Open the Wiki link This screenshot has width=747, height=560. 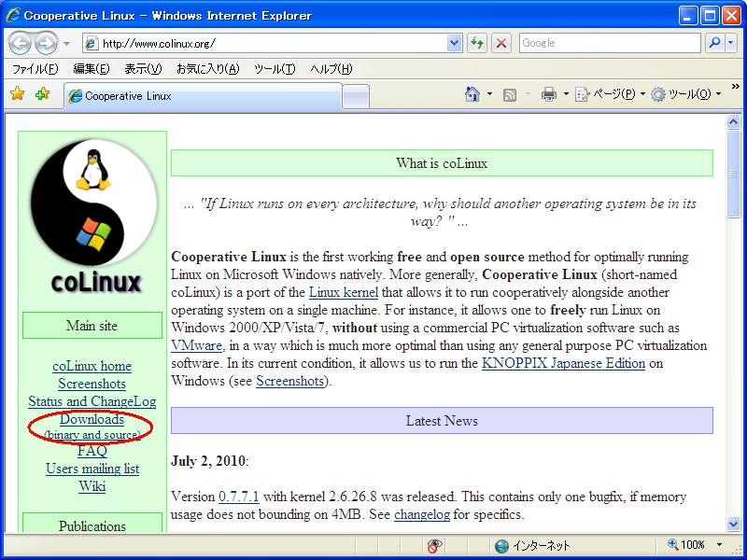[x=92, y=486]
